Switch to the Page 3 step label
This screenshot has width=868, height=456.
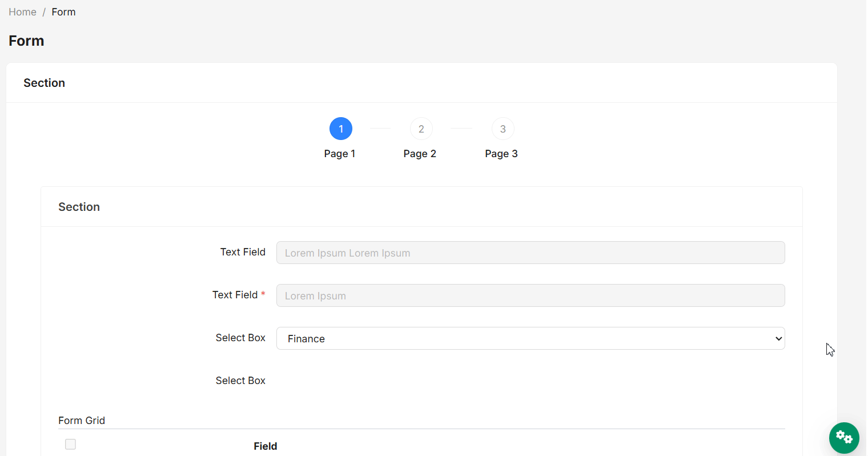pyautogui.click(x=501, y=154)
